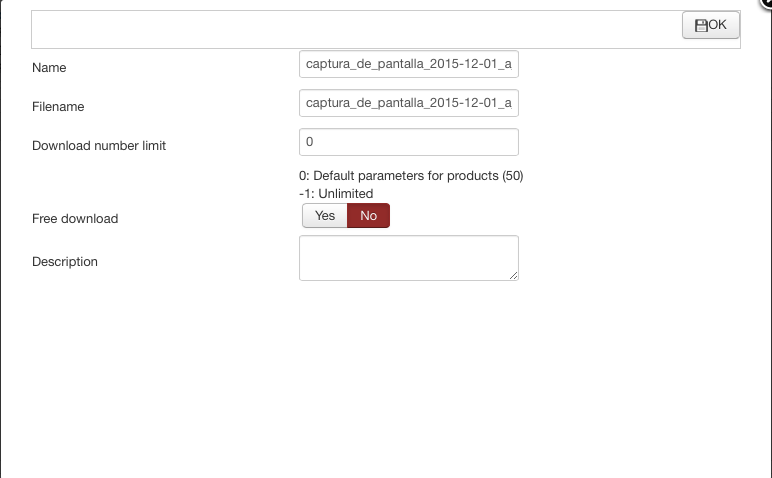Confirm the form with the OK button
The image size is (772, 478).
pos(710,25)
